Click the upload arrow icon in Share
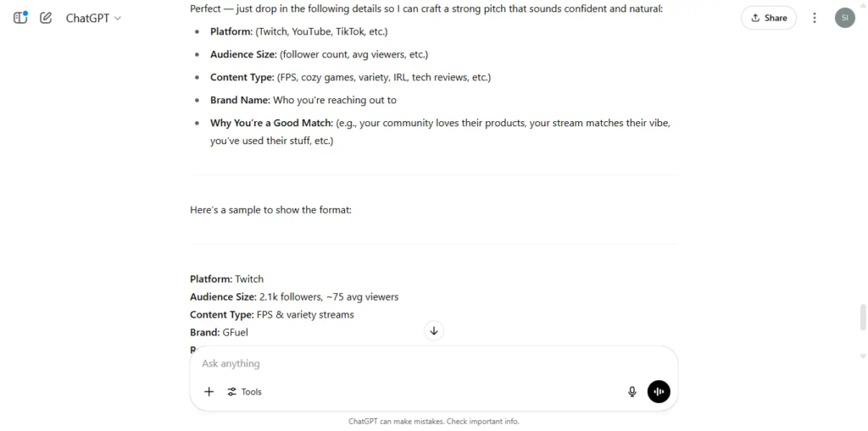 point(755,18)
